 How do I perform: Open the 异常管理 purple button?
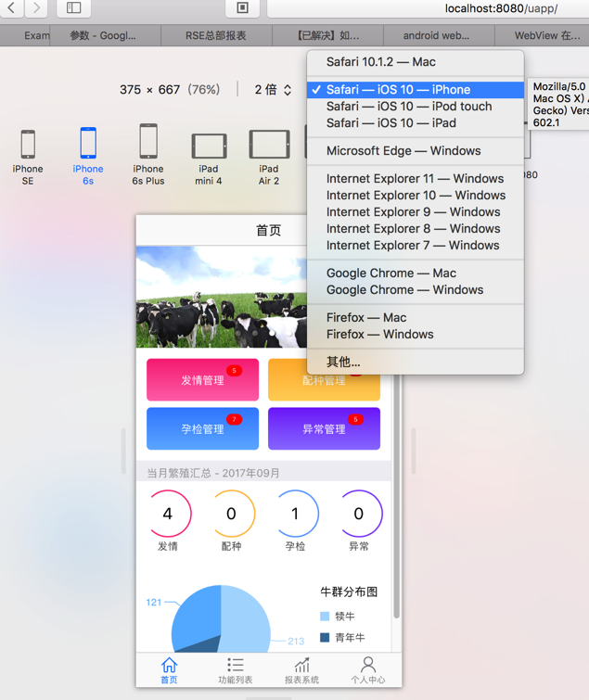click(324, 428)
